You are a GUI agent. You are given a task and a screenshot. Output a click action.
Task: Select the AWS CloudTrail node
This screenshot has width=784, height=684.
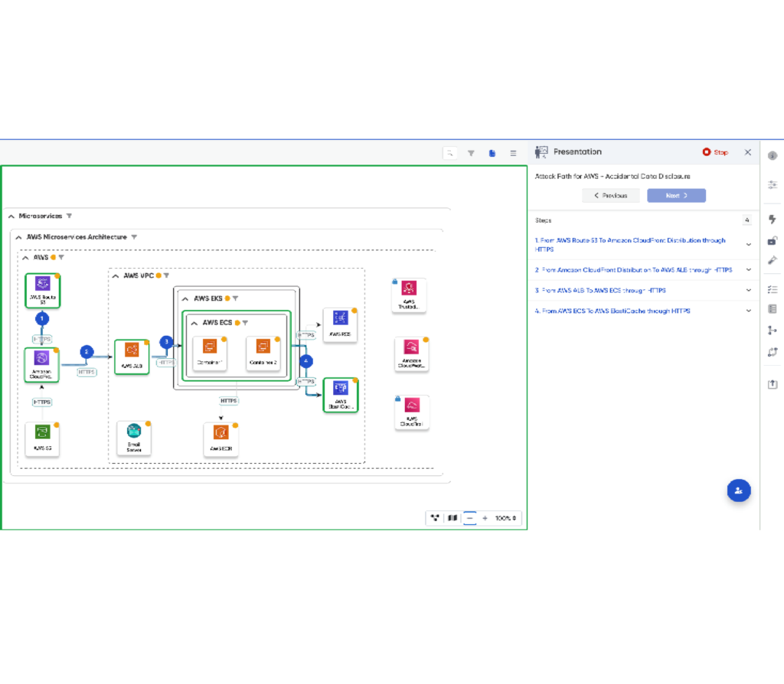(x=412, y=412)
